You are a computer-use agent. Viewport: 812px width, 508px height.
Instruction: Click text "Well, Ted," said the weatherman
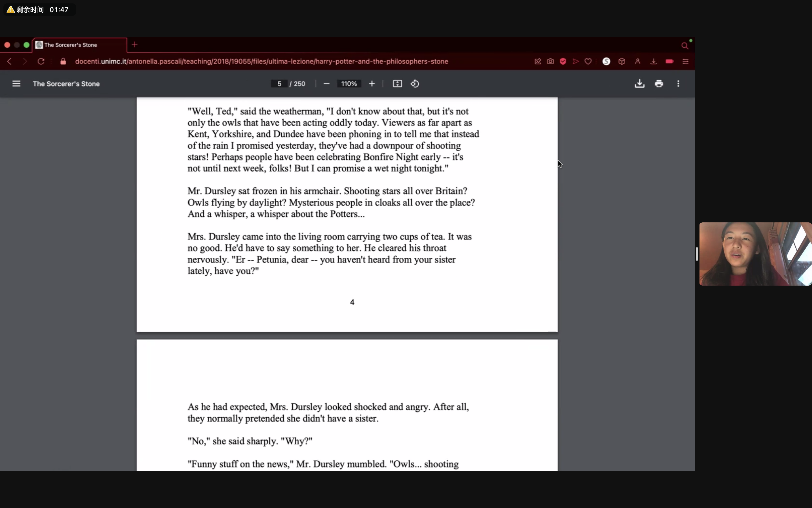tap(256, 111)
